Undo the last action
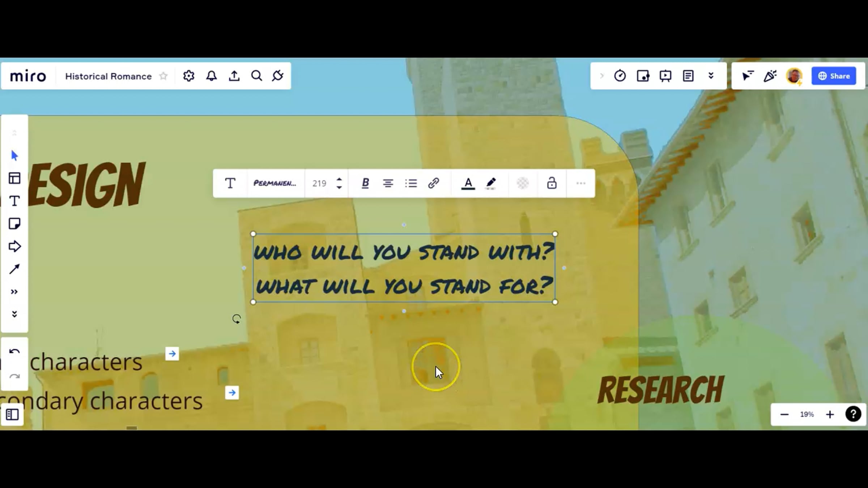This screenshot has height=488, width=868. [14, 351]
